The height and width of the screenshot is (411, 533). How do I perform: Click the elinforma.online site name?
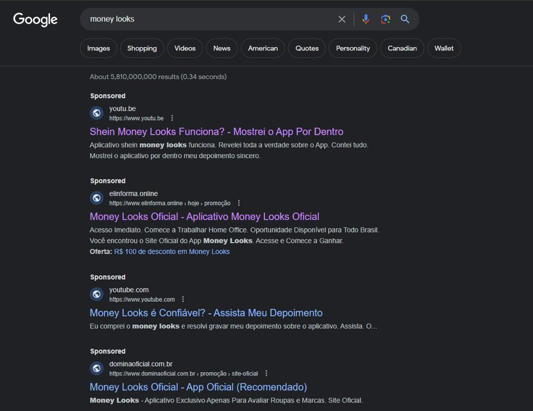(134, 194)
